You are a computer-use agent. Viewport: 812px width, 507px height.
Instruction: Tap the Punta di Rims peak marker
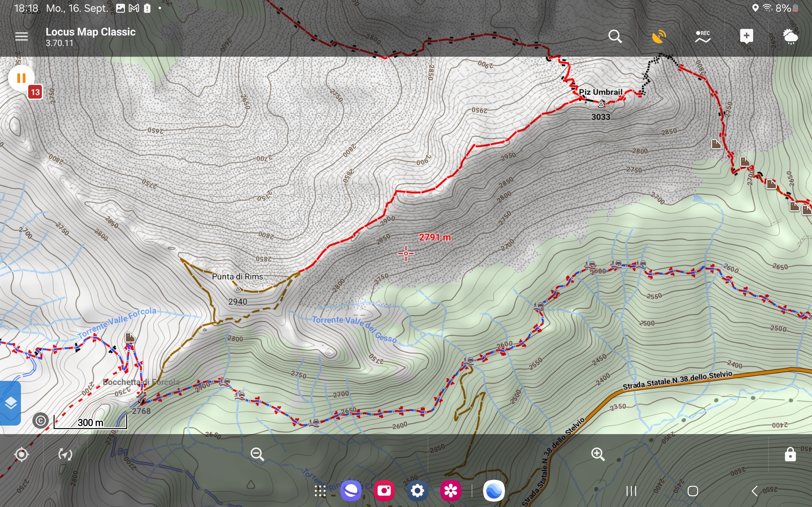tap(238, 289)
